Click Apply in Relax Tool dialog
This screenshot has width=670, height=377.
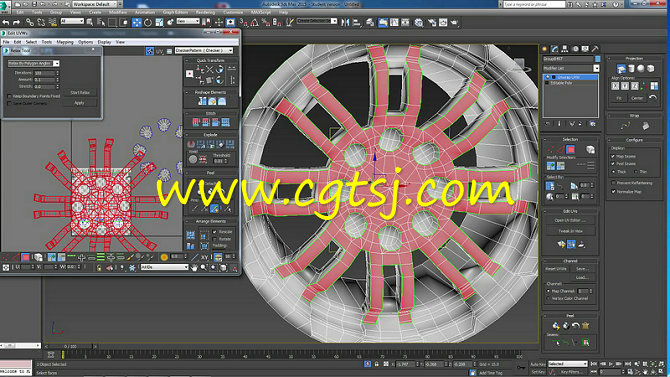click(x=79, y=103)
